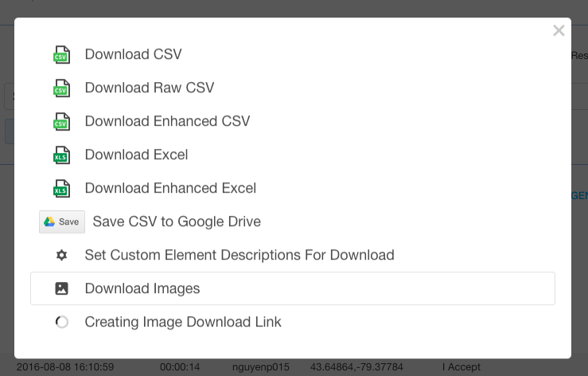Select the Download Images row
Viewport: 588px width, 376px height.
[x=293, y=288]
